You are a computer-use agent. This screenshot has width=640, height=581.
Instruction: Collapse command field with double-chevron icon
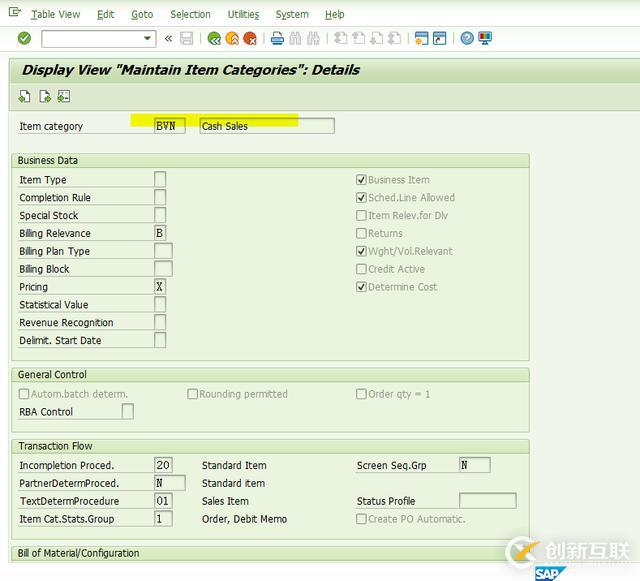168,39
